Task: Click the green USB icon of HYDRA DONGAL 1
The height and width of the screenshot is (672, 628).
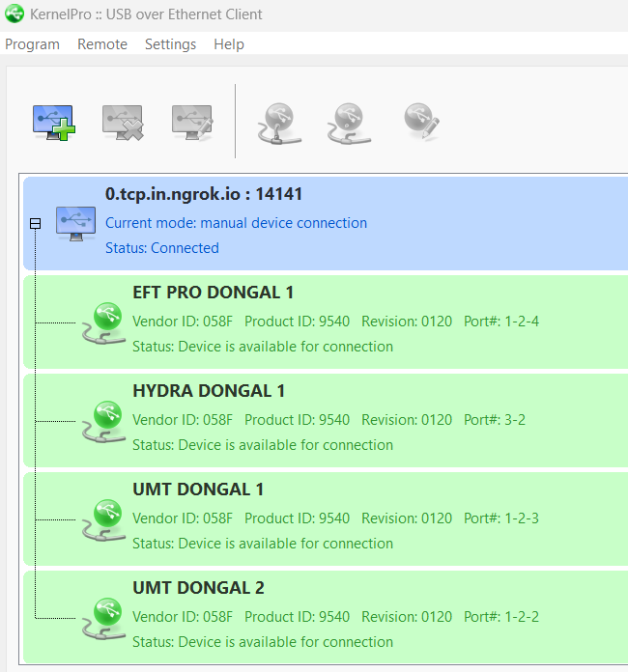Action: click(102, 421)
